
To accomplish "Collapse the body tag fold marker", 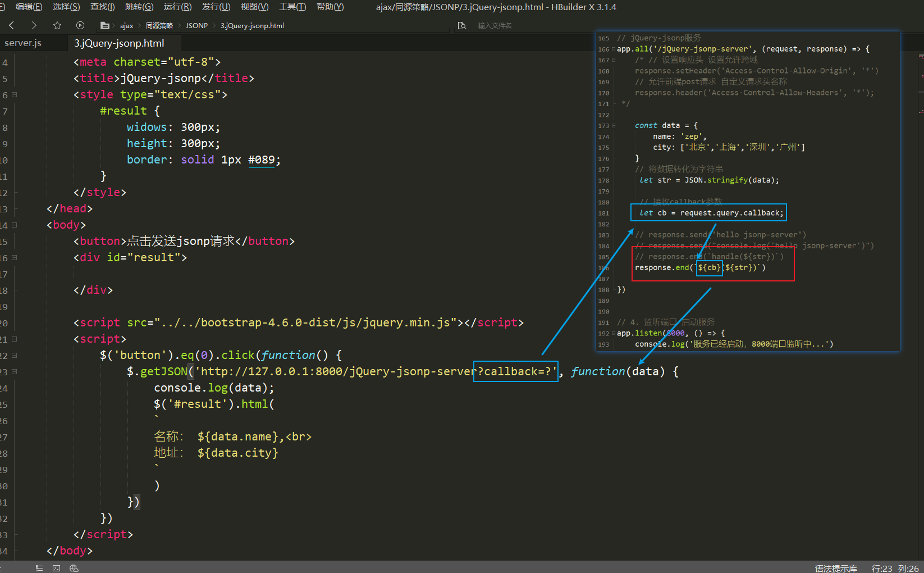I will click(x=15, y=225).
